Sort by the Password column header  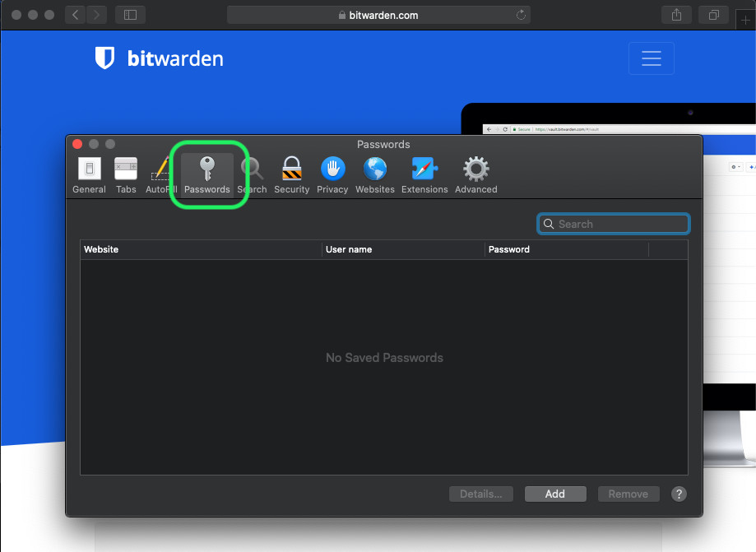pyautogui.click(x=565, y=249)
